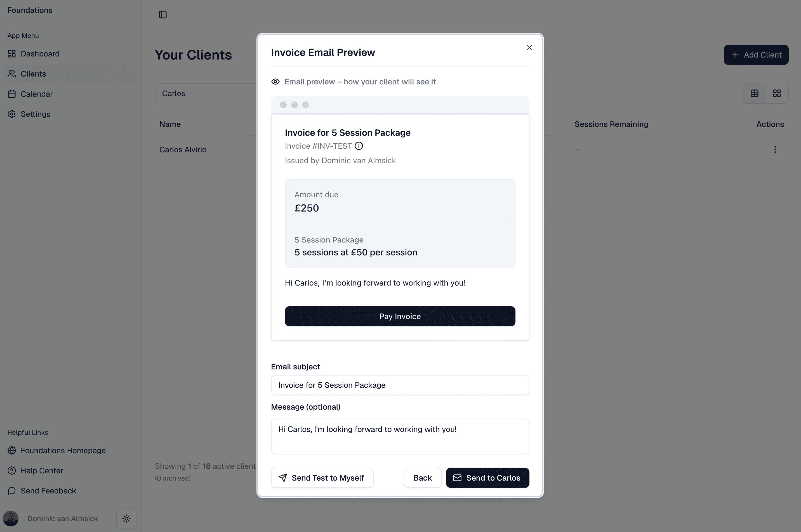Open the actions menu for Carlos Alvirio

click(x=775, y=149)
